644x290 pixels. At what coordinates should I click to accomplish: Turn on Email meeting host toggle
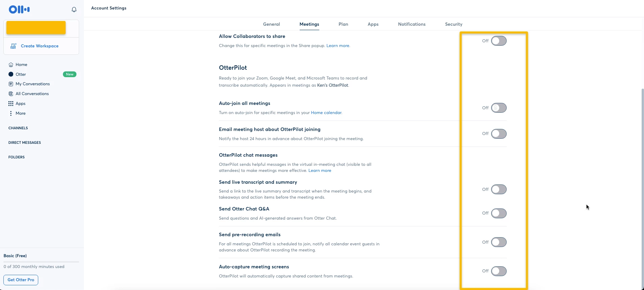coord(499,134)
